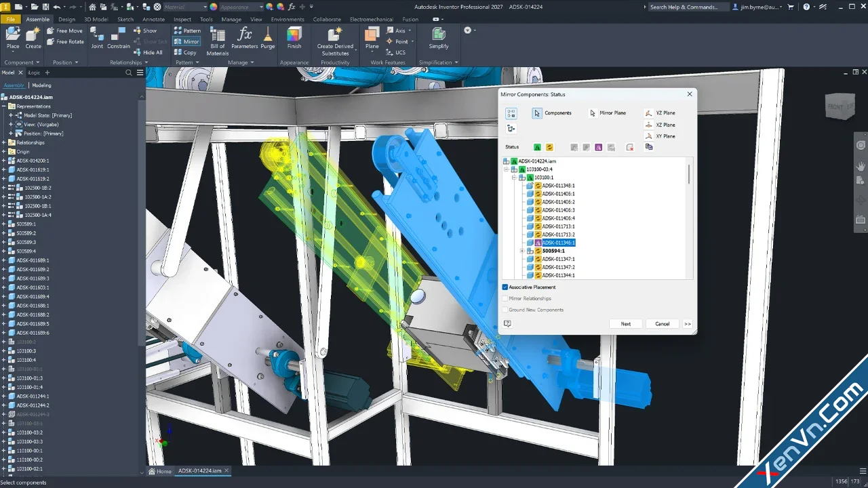Click the Undo arrow in quick access toolbar
Viewport: 868px width, 488px height.
[x=56, y=7]
